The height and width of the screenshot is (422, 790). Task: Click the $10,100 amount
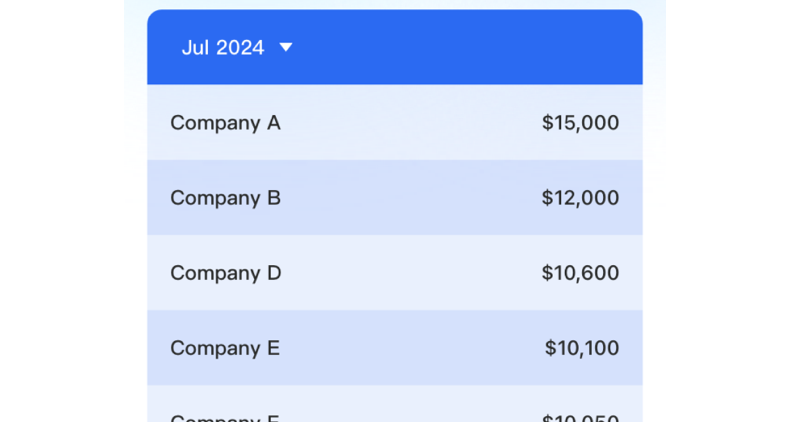tap(581, 348)
